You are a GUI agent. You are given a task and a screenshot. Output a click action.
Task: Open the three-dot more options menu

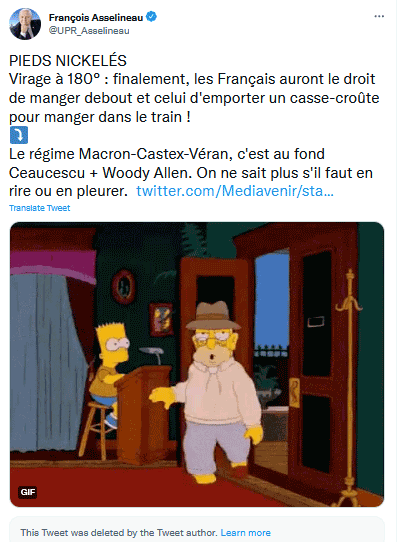tap(379, 16)
